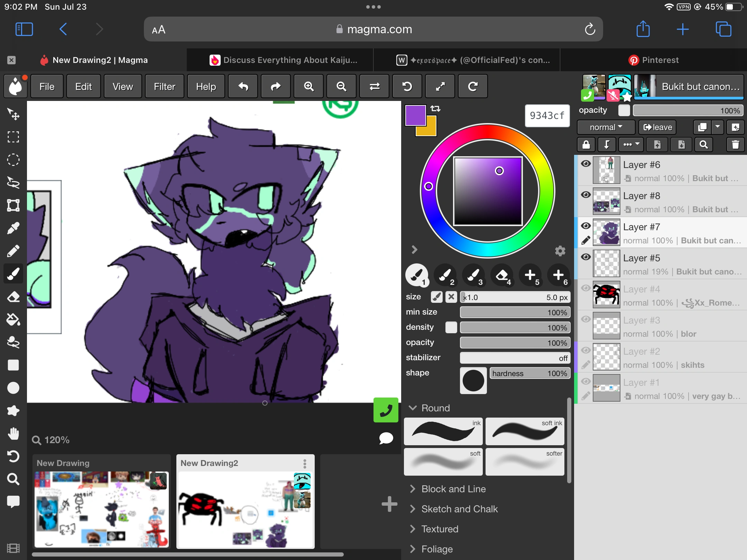747x560 pixels.
Task: Delete layer using trash icon
Action: click(x=735, y=144)
